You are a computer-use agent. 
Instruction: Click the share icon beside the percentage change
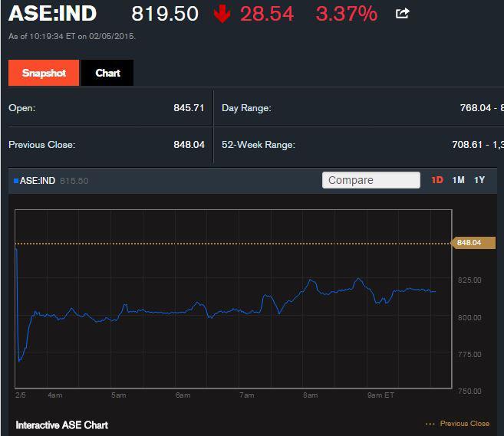tap(403, 13)
